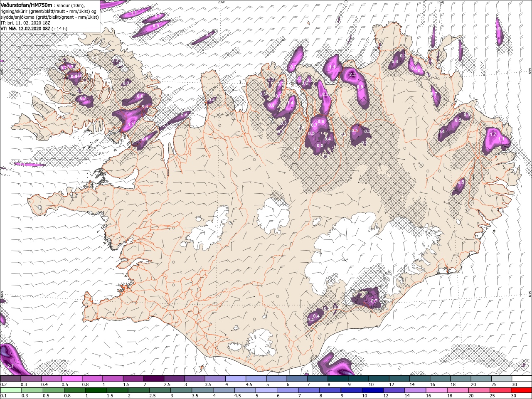This screenshot has width=532, height=399.
Task: Click the '0.1' label in lower legend
Action: point(4,396)
